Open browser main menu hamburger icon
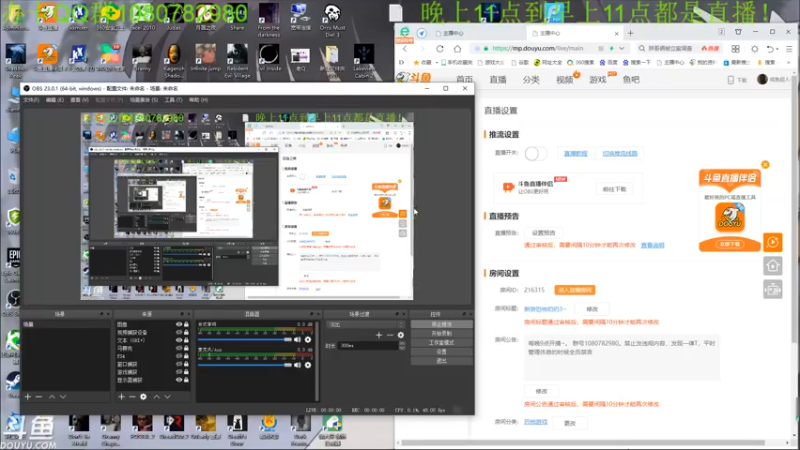 [789, 48]
